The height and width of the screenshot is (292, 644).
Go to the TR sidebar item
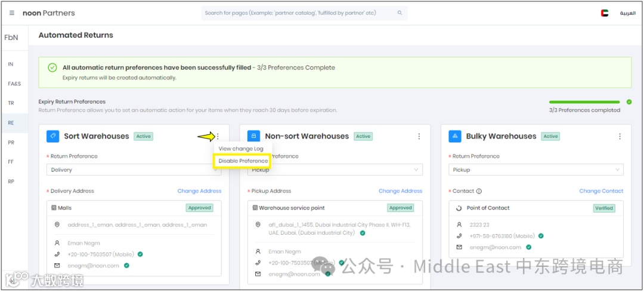(x=11, y=103)
